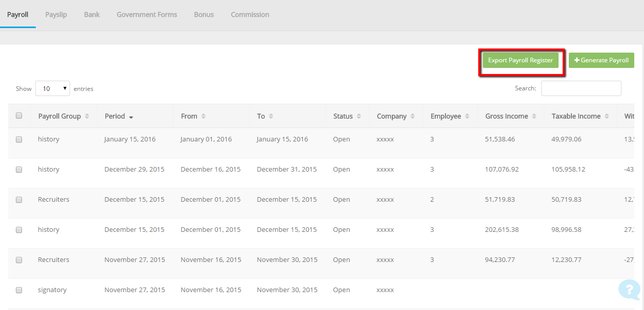The image size is (644, 310).
Task: Click the Generate Payroll button
Action: [x=602, y=60]
